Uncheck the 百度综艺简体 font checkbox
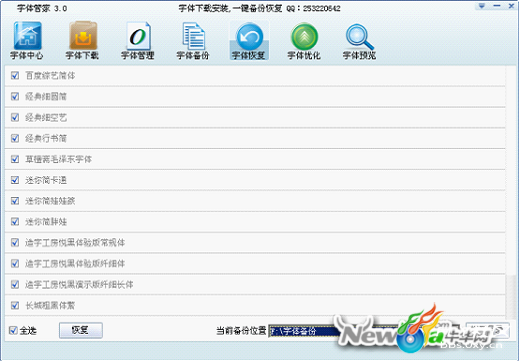The image size is (520, 361). [x=15, y=76]
